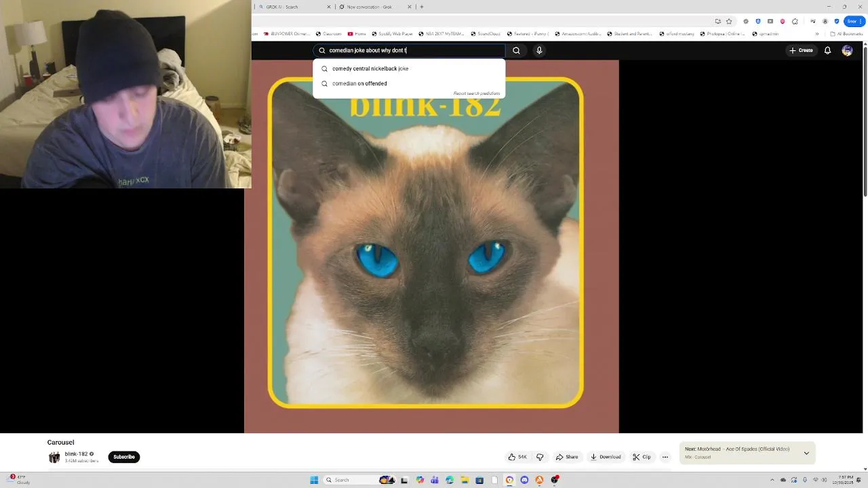Viewport: 868px width, 488px height.
Task: Click the page vertical scrollbar
Action: [x=865, y=122]
